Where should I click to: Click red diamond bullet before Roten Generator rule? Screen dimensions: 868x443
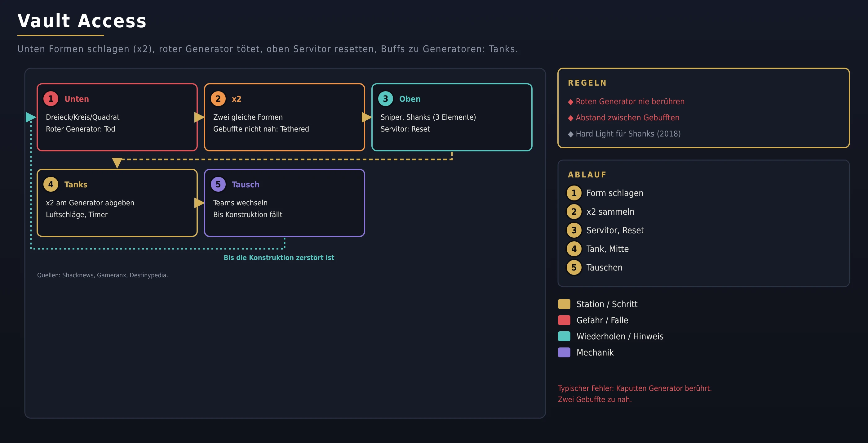coord(570,102)
